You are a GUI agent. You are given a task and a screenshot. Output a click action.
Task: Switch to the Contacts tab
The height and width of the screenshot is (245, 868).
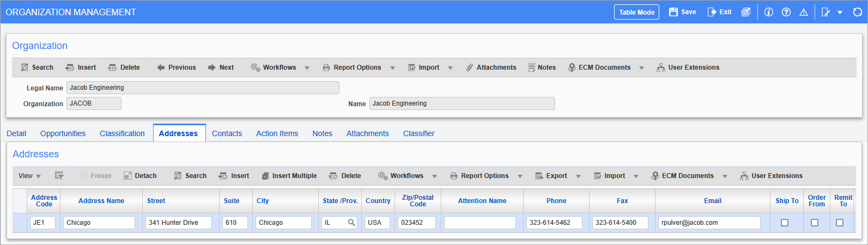pos(227,133)
